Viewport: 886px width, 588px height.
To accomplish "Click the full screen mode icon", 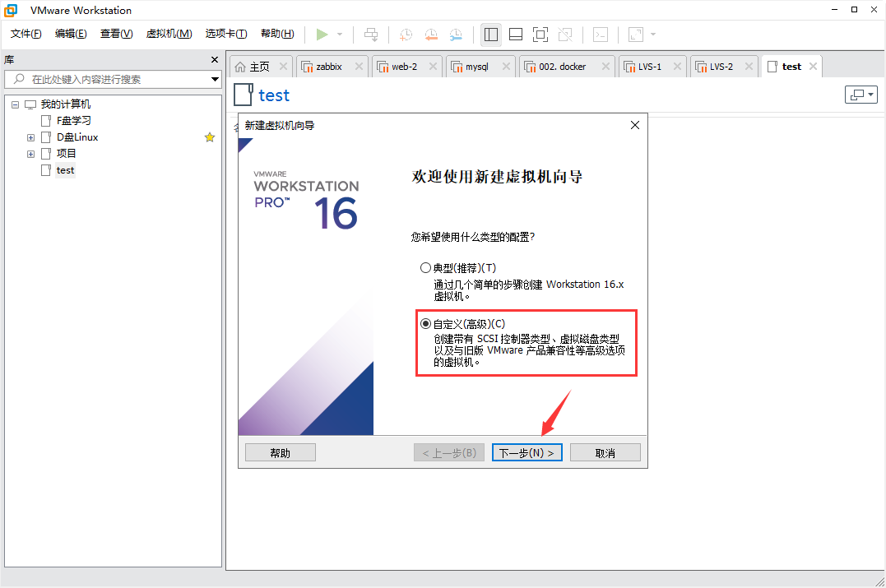I will tap(540, 35).
